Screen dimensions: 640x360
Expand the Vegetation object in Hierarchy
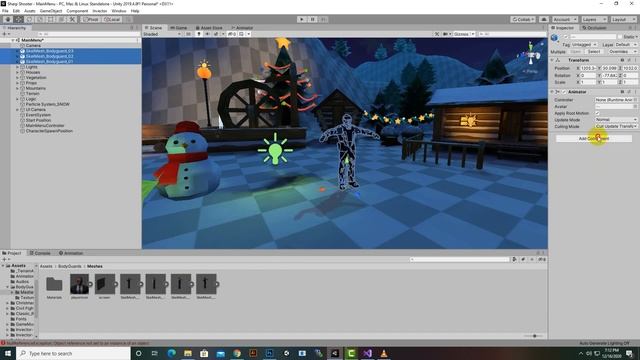point(18,78)
